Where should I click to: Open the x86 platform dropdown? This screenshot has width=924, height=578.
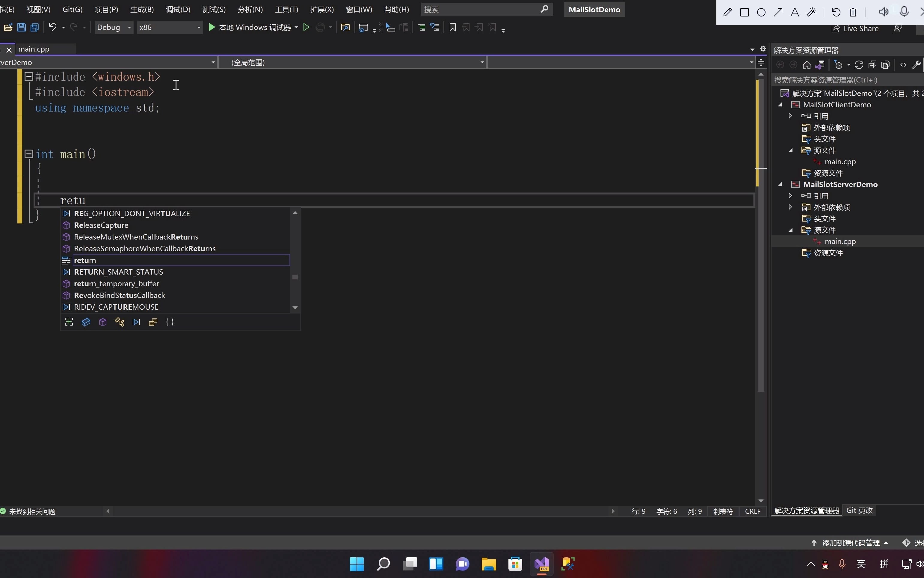[x=198, y=27]
